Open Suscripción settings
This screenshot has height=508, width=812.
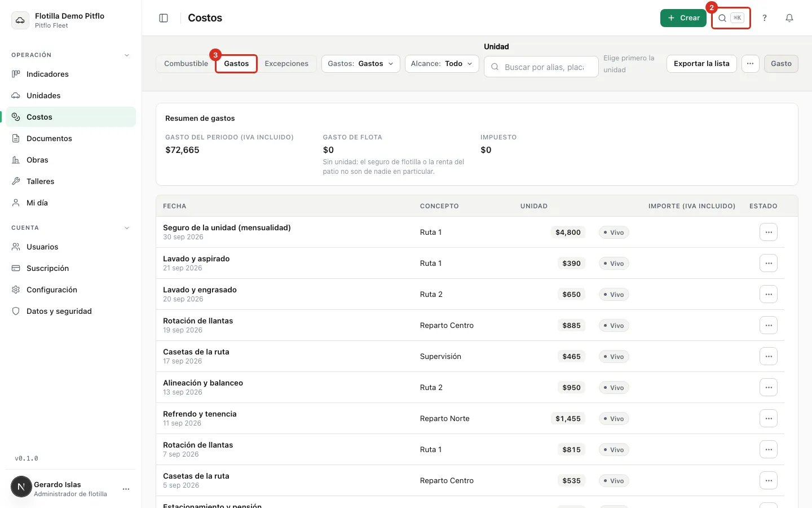point(71,268)
